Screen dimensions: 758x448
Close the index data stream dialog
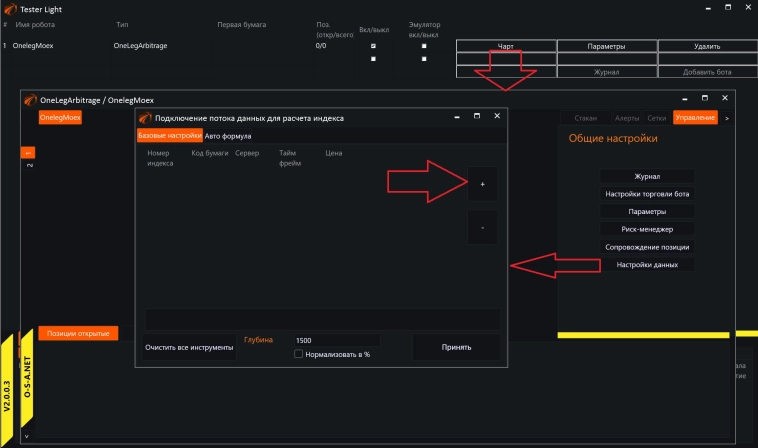497,117
